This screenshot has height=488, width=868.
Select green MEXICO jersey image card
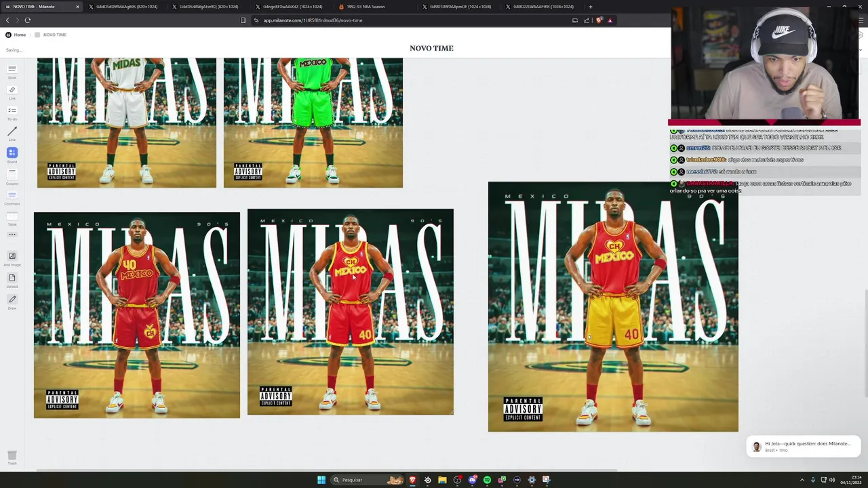313,123
